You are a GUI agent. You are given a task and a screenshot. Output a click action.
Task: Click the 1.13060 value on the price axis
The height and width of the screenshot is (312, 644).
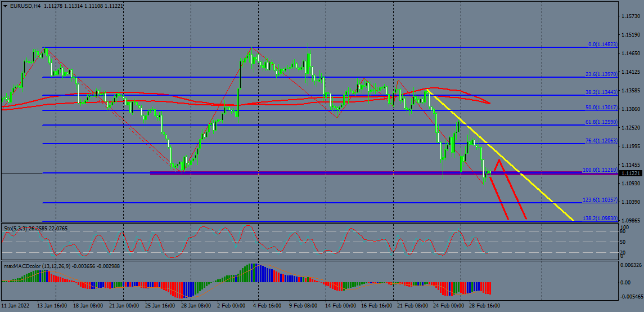(632, 109)
